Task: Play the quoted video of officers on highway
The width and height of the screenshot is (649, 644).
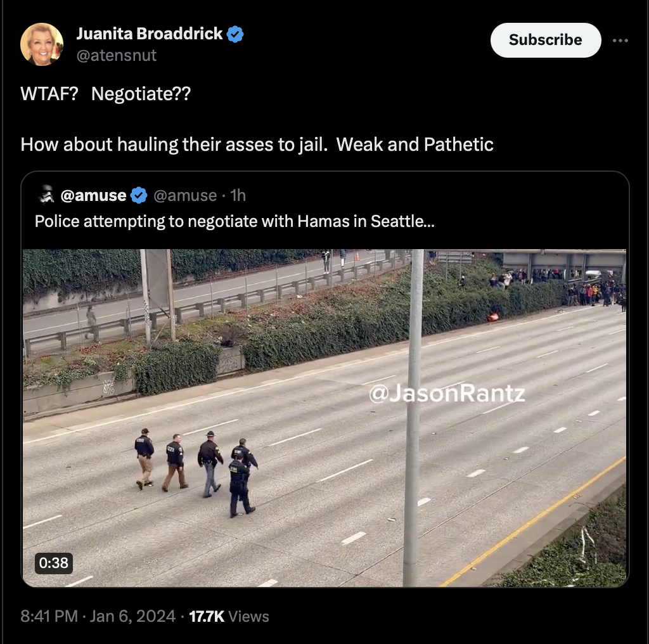Action: (324, 418)
